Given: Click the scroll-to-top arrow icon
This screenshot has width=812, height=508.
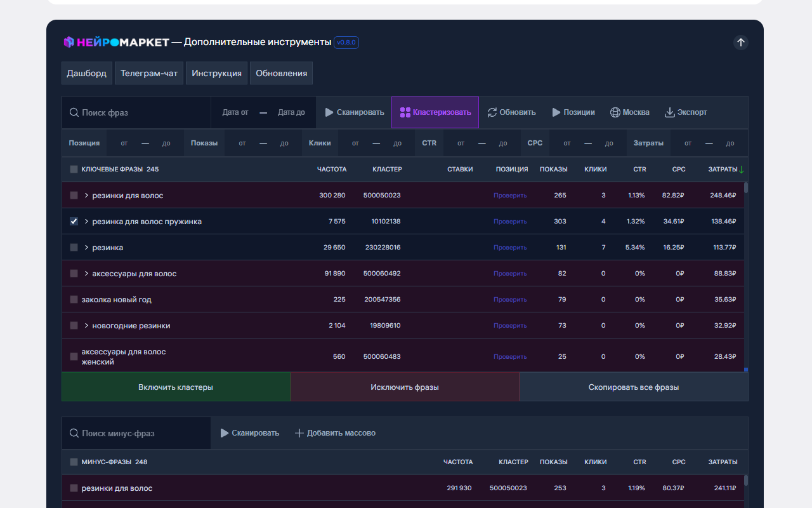Looking at the screenshot, I should click(x=740, y=43).
